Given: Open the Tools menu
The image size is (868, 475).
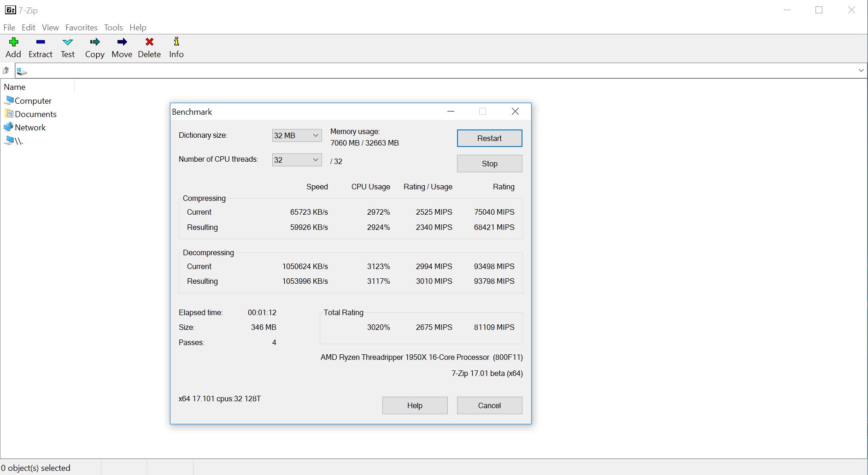Looking at the screenshot, I should [113, 28].
